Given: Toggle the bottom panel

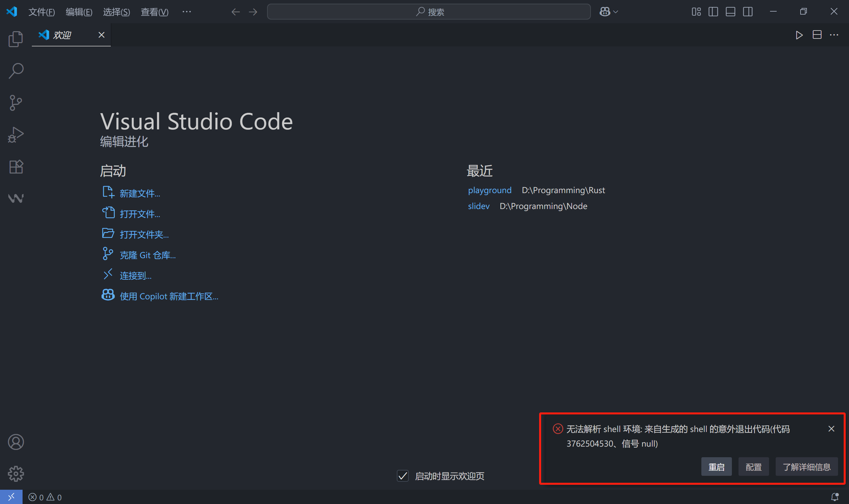Looking at the screenshot, I should [x=731, y=12].
